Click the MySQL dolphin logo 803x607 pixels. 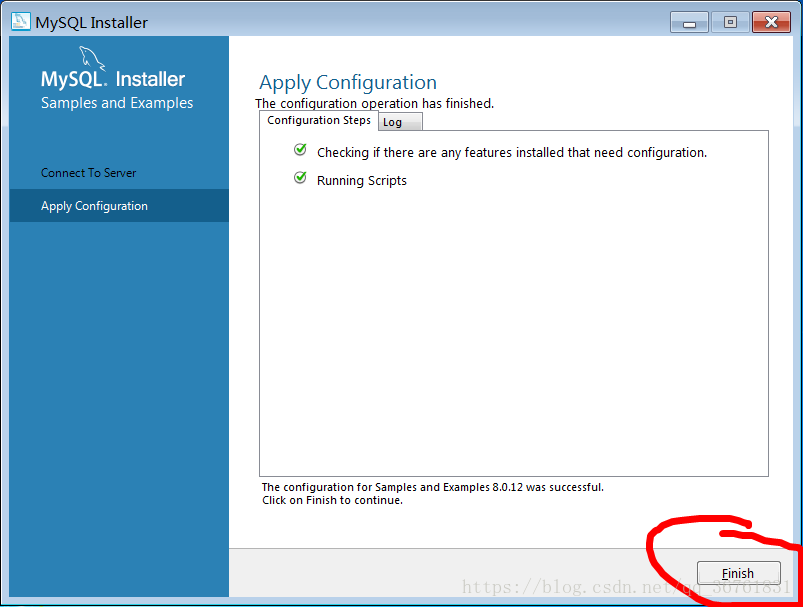(92, 58)
